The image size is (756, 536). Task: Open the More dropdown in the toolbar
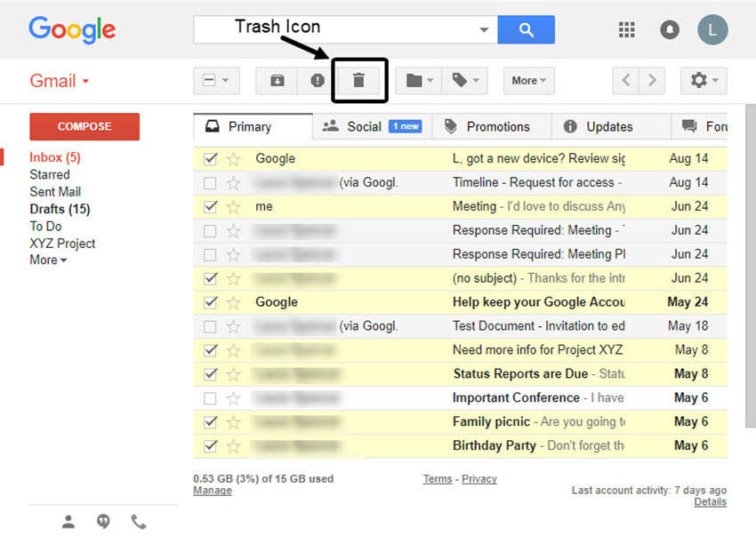pos(528,80)
